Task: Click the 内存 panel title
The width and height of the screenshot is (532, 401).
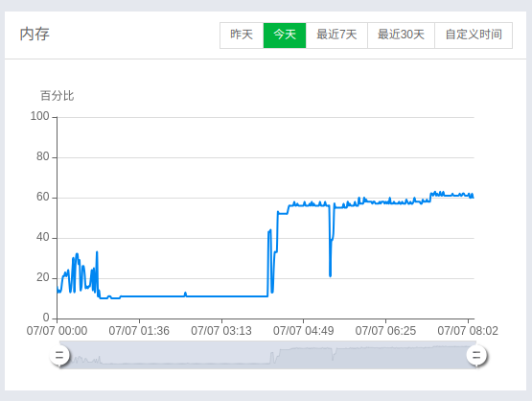Action: click(35, 35)
